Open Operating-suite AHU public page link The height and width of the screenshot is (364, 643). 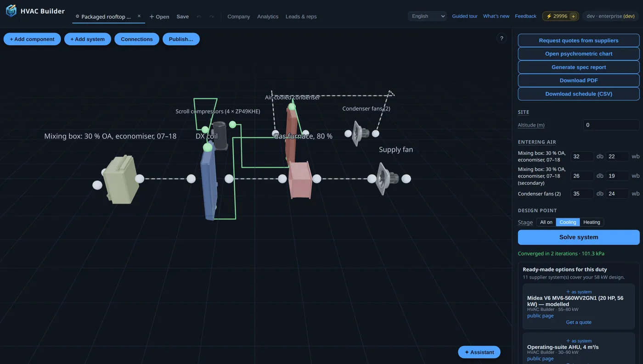point(541,358)
